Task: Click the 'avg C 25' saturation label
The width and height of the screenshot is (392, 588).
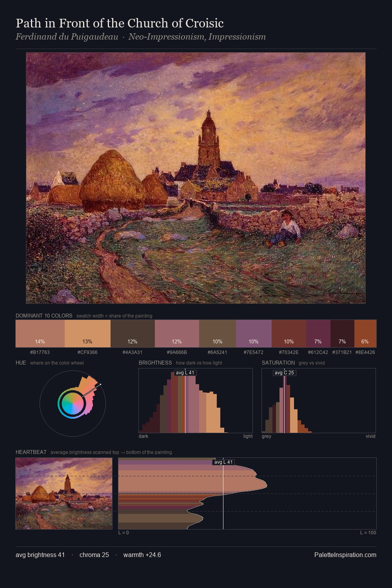Action: click(284, 373)
